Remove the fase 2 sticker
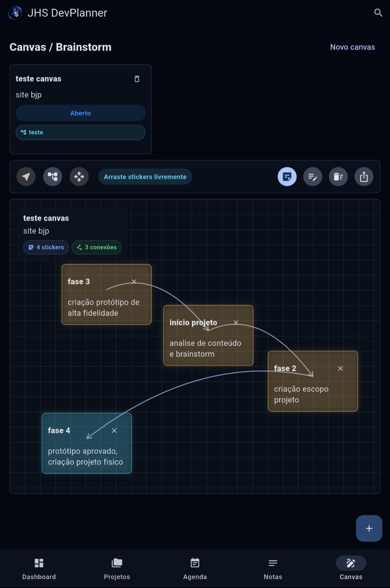The width and height of the screenshot is (390, 588). pyautogui.click(x=340, y=368)
